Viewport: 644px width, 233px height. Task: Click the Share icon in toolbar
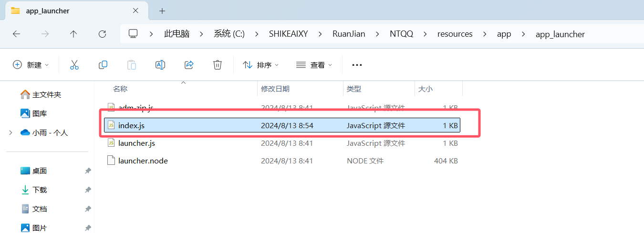(x=189, y=65)
